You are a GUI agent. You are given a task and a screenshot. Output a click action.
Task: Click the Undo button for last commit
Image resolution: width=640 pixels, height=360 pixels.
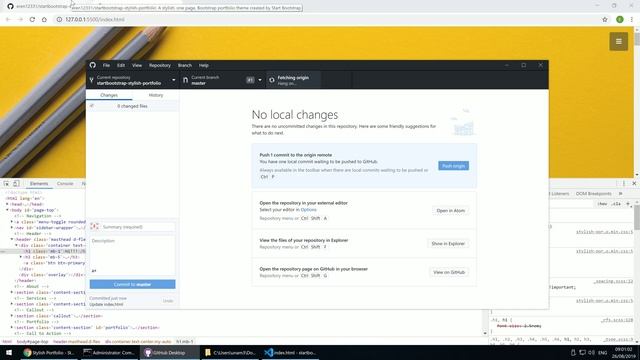coord(168,301)
